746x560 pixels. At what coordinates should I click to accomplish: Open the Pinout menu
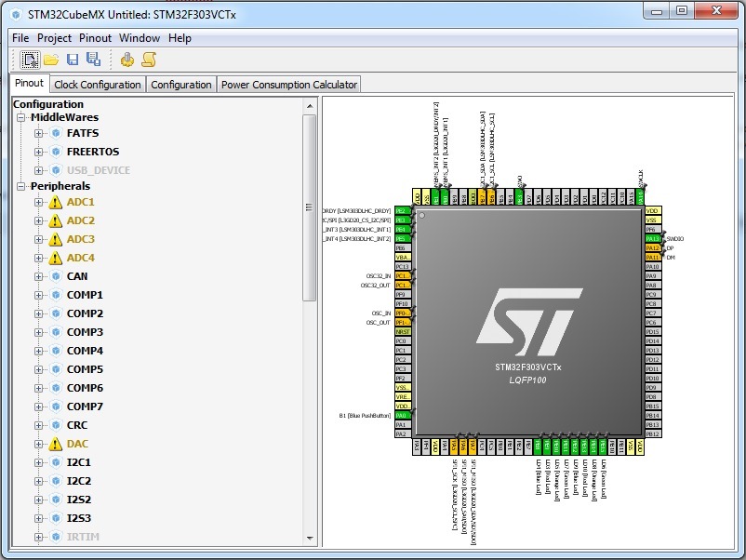click(95, 38)
